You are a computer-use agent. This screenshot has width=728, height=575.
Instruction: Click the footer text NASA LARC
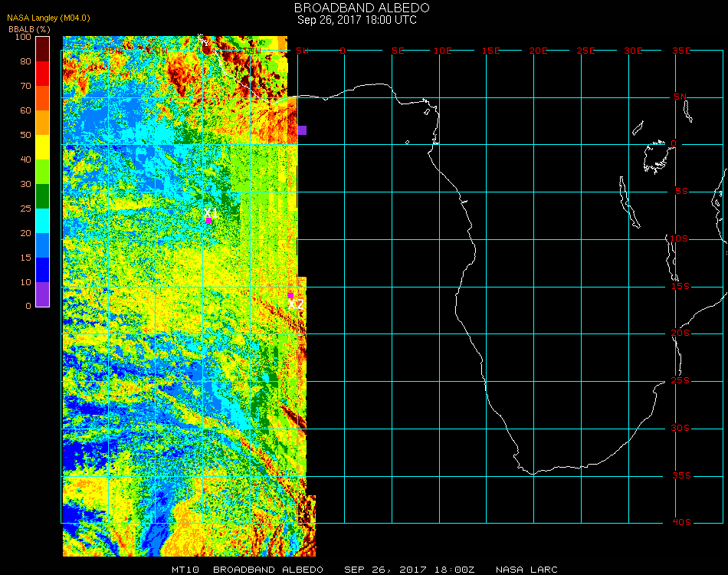[526, 570]
